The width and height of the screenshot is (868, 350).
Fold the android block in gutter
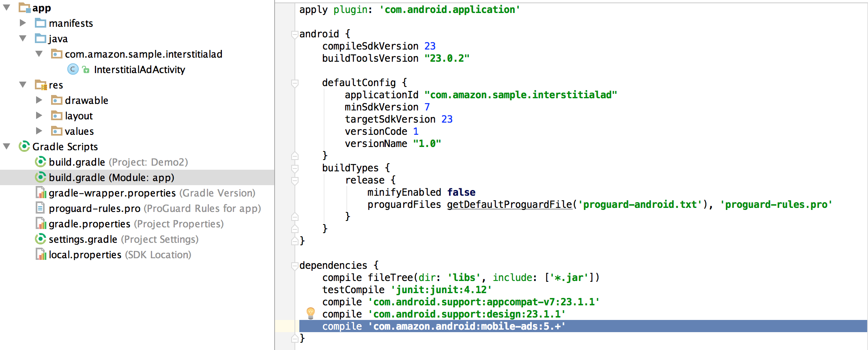[x=295, y=35]
